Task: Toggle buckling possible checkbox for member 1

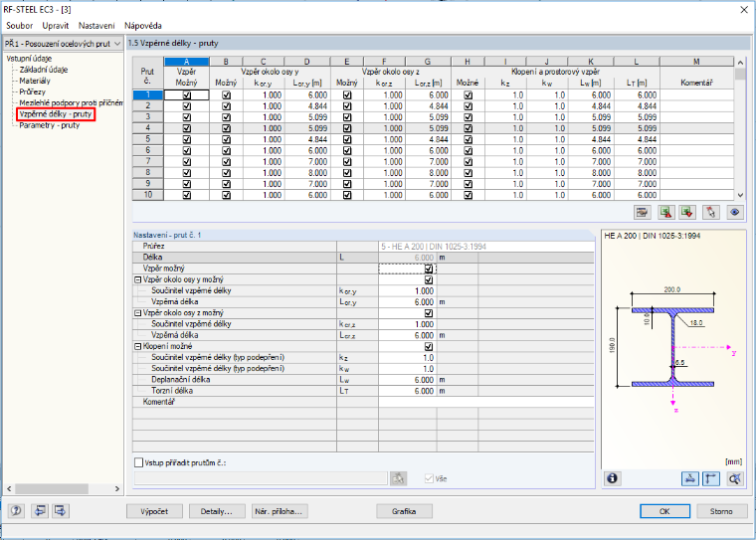Action: 187,95
